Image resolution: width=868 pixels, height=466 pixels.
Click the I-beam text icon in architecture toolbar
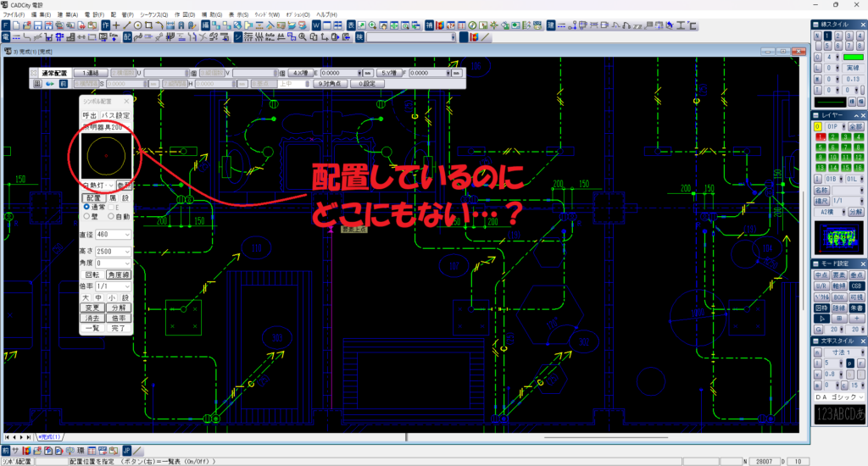(x=681, y=25)
